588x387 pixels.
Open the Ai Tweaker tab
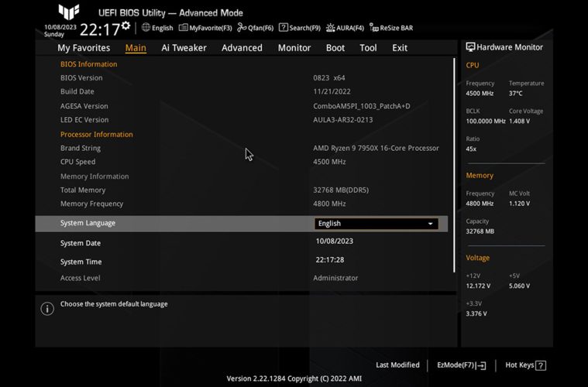[x=184, y=48]
